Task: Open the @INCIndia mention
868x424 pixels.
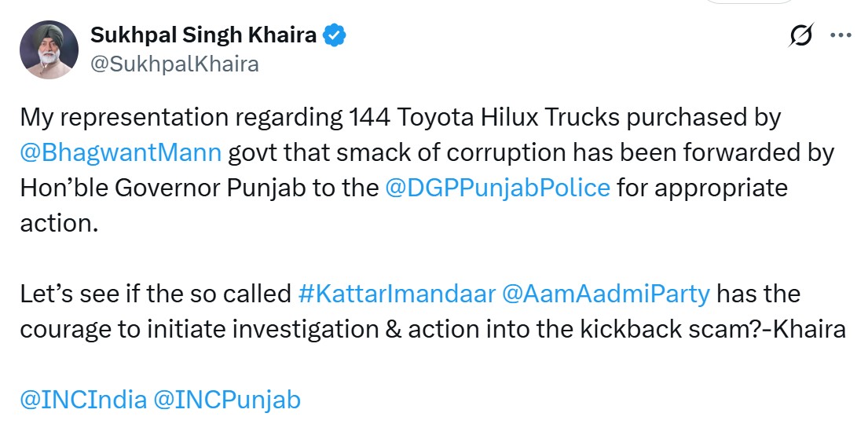Action: (x=83, y=400)
